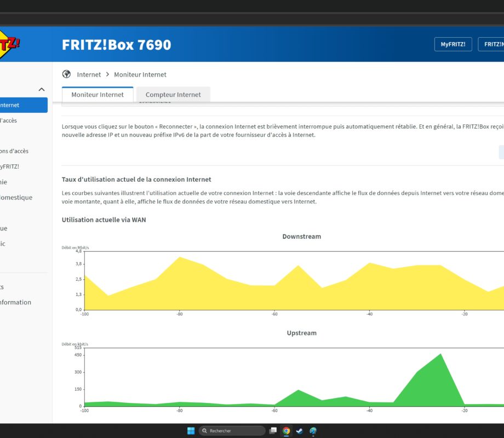The height and width of the screenshot is (438, 504).
Task: Click the Downstream chart heading
Action: pyautogui.click(x=301, y=237)
